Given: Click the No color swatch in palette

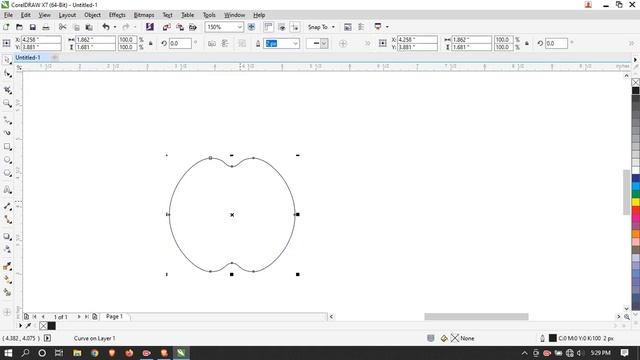Looking at the screenshot, I should pyautogui.click(x=636, y=82).
